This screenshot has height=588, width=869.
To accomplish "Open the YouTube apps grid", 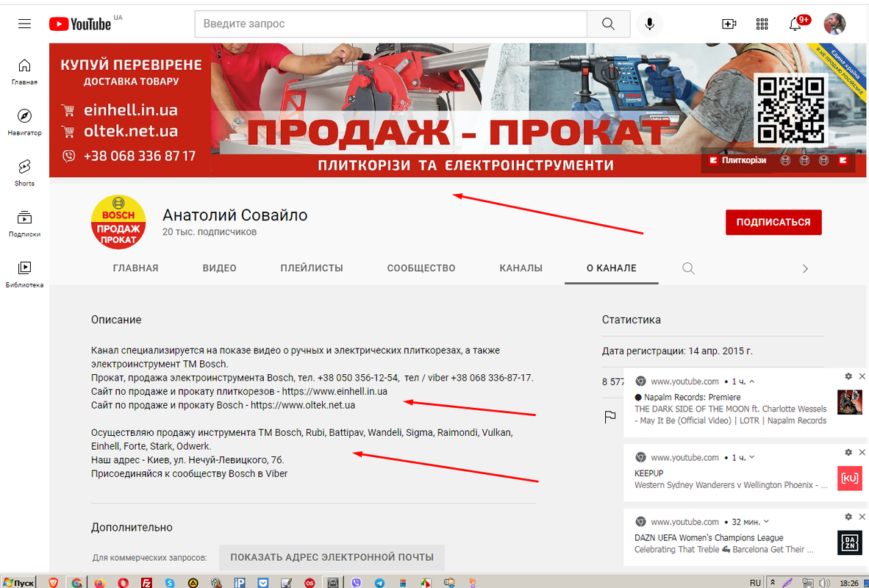I will (762, 24).
